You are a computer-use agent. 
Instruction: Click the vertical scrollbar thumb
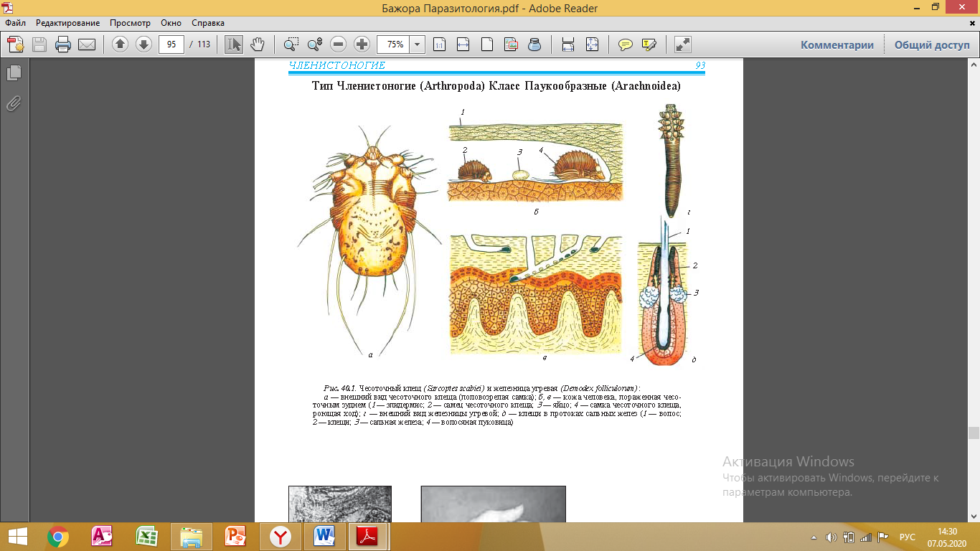pyautogui.click(x=974, y=433)
